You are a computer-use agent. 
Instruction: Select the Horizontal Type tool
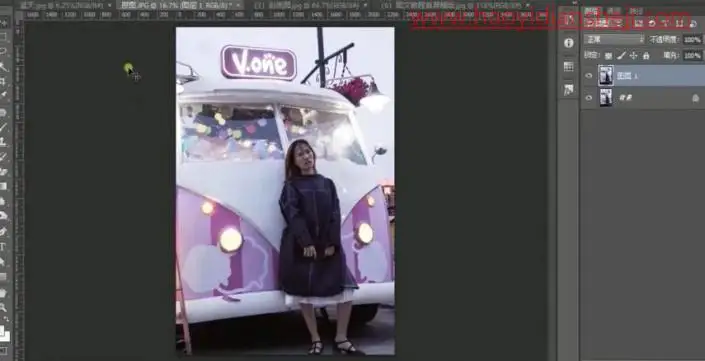4,246
